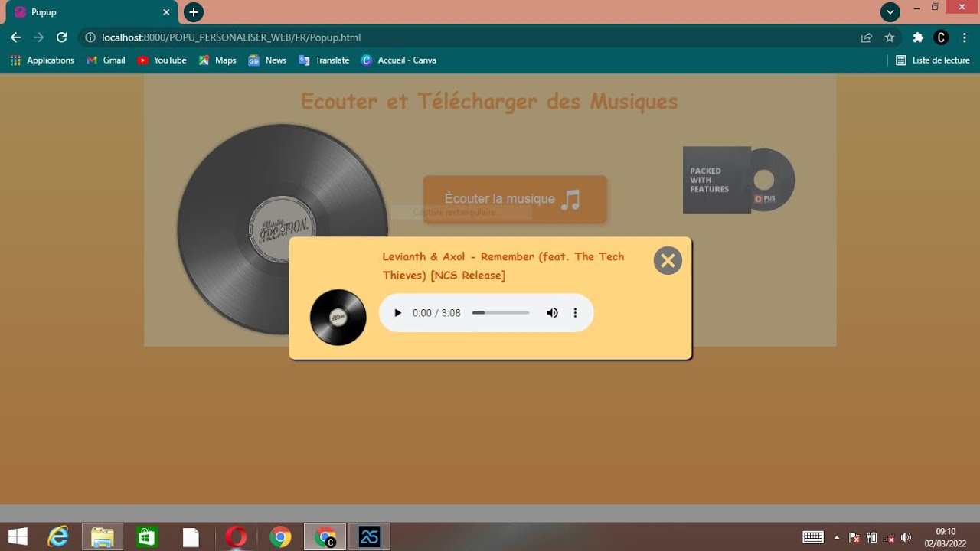Open system volume speaker icon
980x551 pixels.
click(x=906, y=537)
